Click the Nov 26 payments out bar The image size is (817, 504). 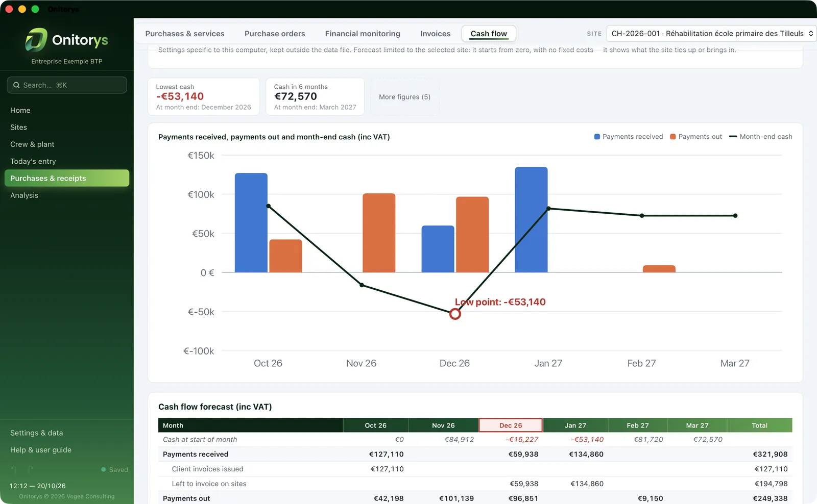(379, 233)
